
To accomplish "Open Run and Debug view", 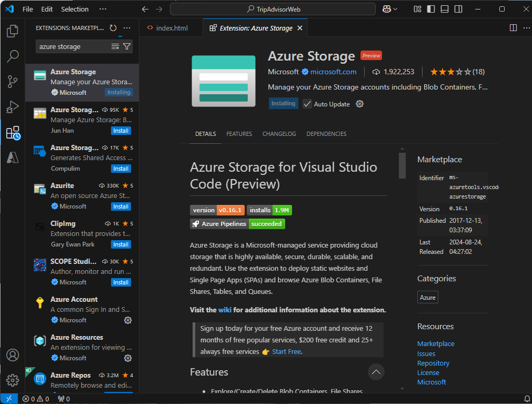I will (x=13, y=107).
